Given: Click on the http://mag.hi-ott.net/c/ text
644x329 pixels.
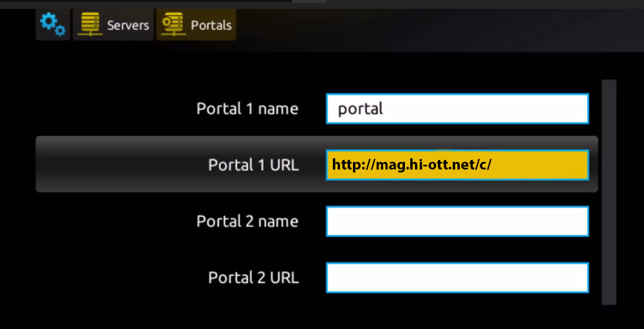Looking at the screenshot, I should [411, 165].
